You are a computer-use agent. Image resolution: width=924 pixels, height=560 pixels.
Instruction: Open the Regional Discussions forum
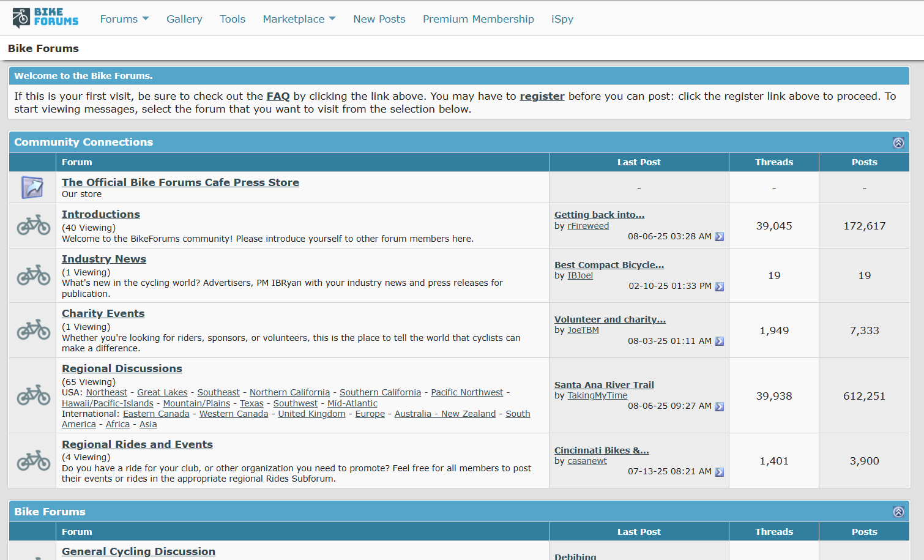(x=122, y=368)
